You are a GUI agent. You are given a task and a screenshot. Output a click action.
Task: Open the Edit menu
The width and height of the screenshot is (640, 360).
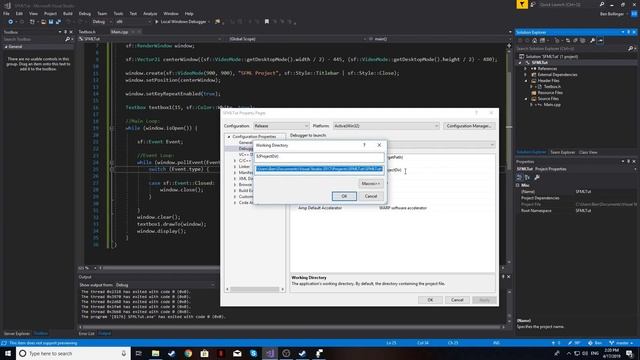coord(19,13)
